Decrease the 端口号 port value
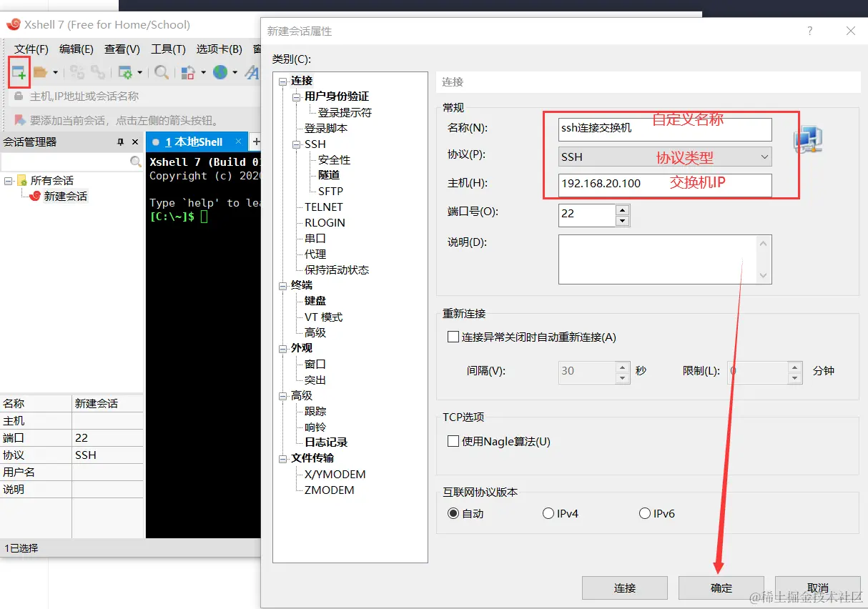 (x=622, y=221)
